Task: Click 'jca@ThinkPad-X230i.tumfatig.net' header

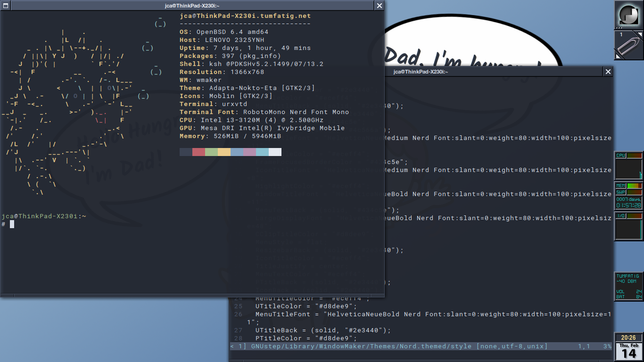Action: click(245, 16)
